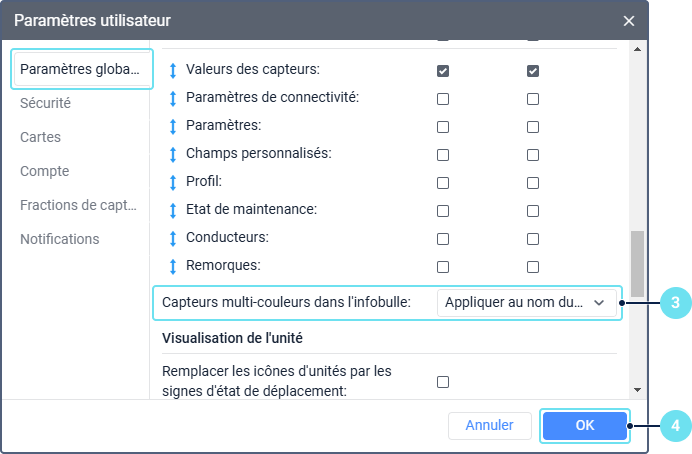Enable first checkbox for Conducteurs
The height and width of the screenshot is (454, 692).
point(443,239)
